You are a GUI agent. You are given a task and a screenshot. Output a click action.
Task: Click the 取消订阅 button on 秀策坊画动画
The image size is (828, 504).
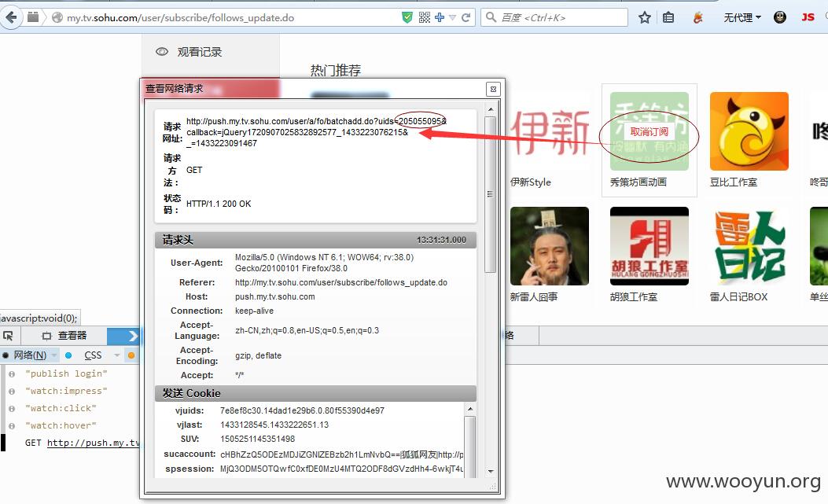[x=649, y=132]
